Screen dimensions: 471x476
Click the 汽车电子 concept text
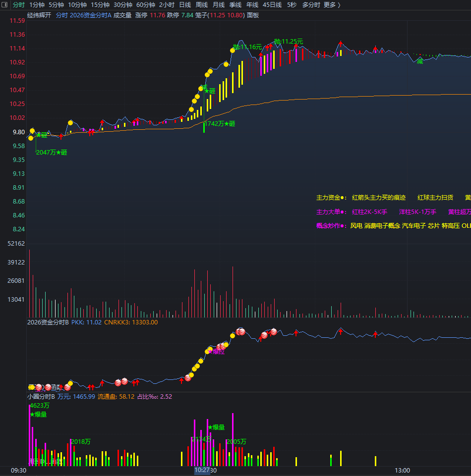(x=414, y=226)
